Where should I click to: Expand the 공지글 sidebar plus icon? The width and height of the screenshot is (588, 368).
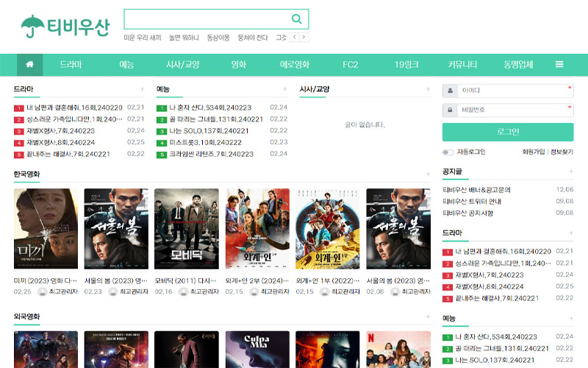point(571,171)
